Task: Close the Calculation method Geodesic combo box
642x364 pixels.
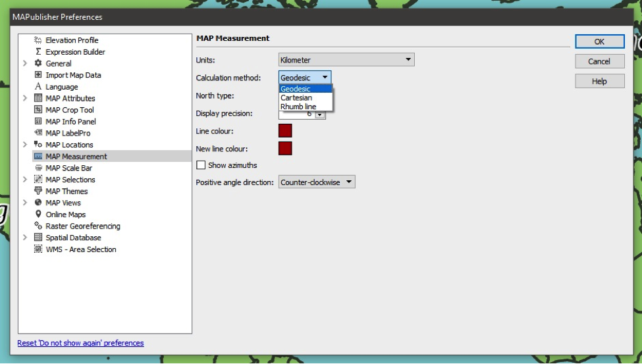Action: pos(305,78)
